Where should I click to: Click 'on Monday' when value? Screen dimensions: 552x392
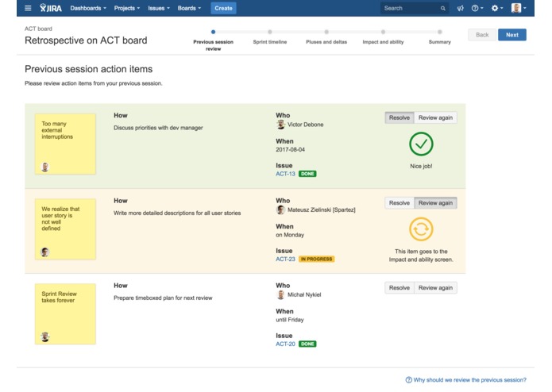coord(290,235)
